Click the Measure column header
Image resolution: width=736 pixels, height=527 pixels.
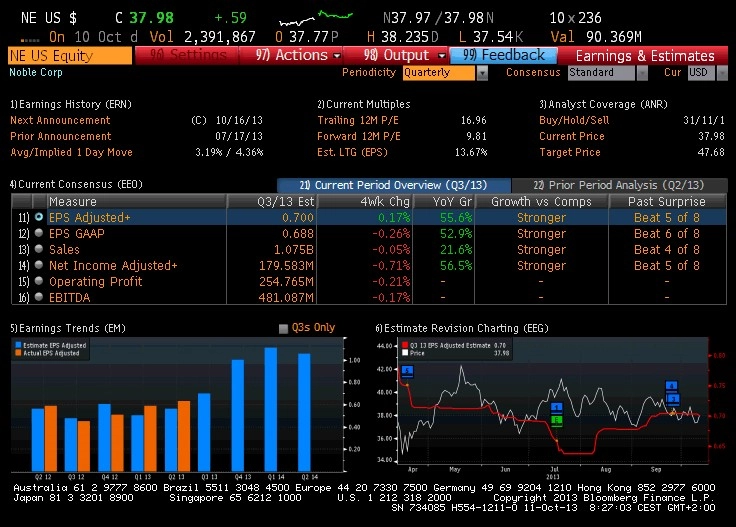(x=137, y=201)
